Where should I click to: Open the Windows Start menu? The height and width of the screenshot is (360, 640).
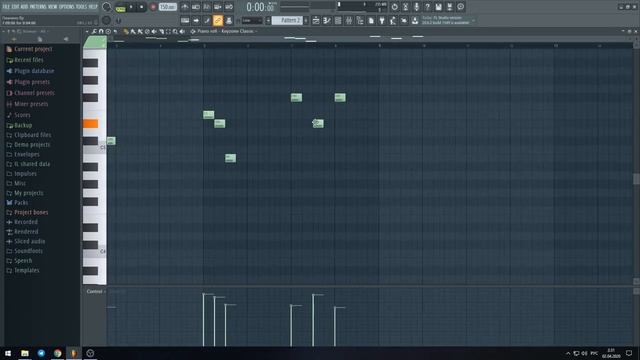coord(8,353)
